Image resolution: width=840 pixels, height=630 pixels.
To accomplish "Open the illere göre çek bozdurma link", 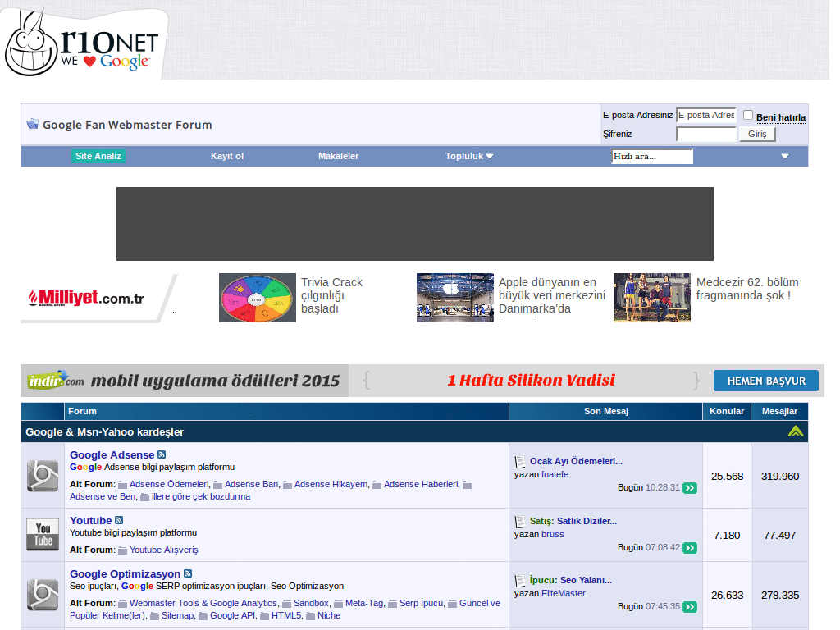I will click(201, 496).
